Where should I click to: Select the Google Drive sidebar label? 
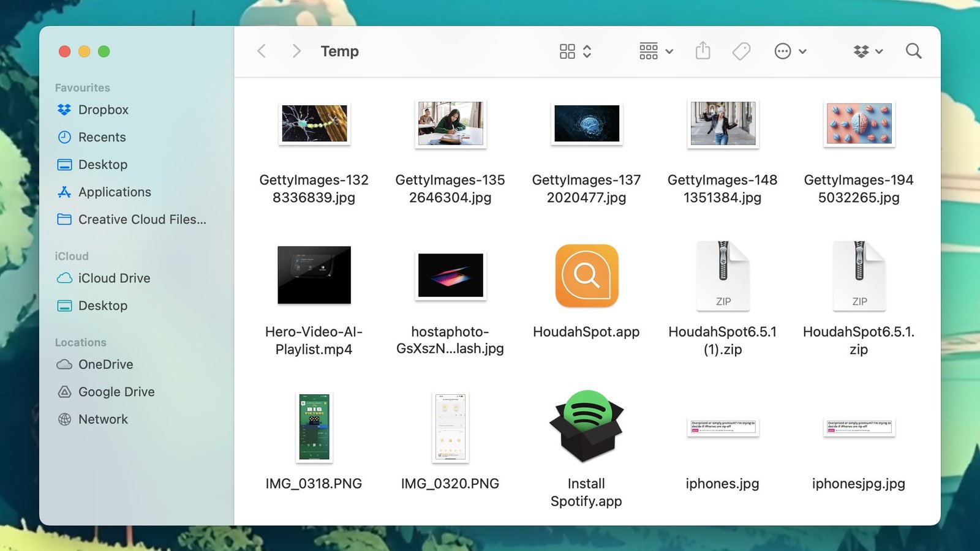tap(116, 392)
